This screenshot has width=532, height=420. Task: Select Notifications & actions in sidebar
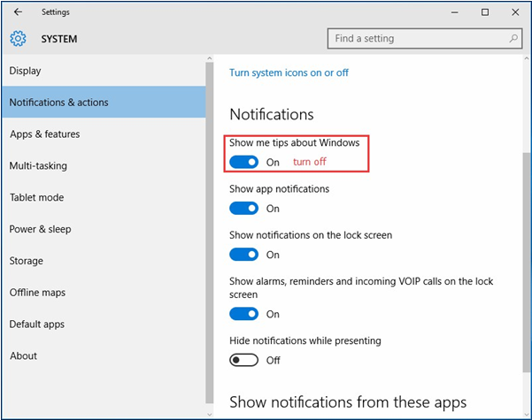click(104, 102)
